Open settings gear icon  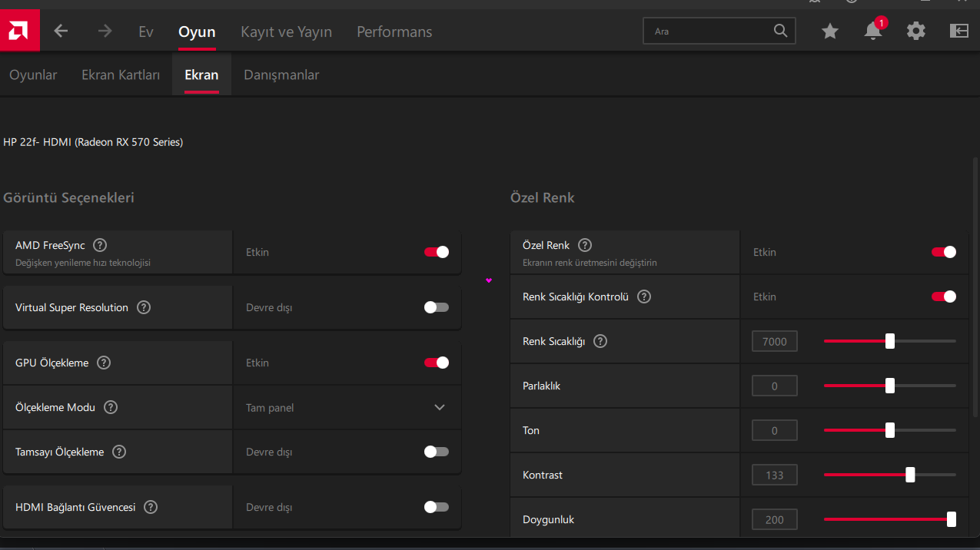916,31
